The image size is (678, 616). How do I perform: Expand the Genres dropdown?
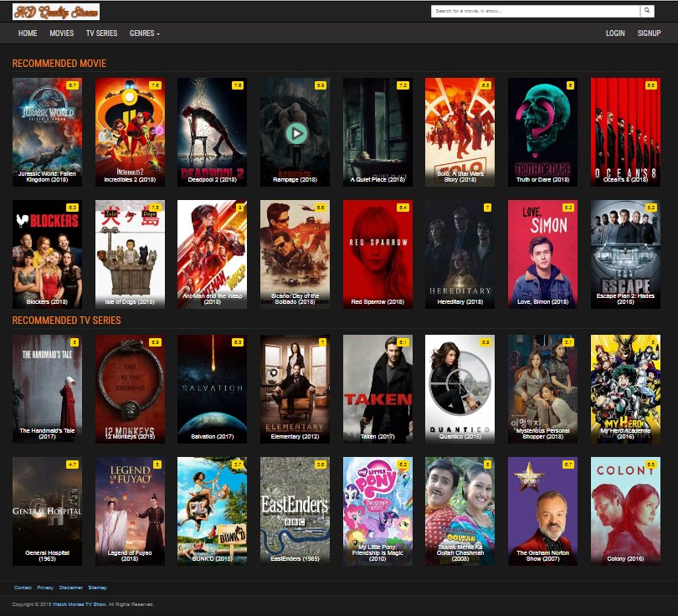pos(145,33)
